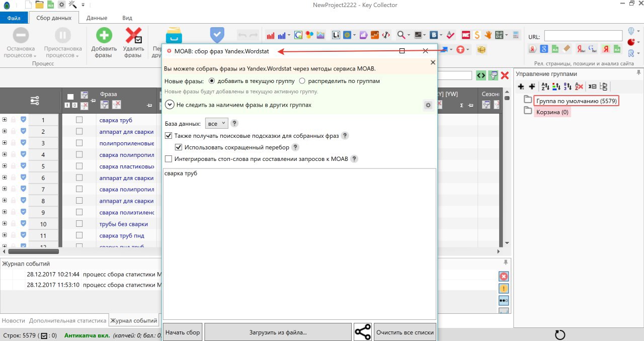Click the red Yandex Wordstat bars icon

271,35
